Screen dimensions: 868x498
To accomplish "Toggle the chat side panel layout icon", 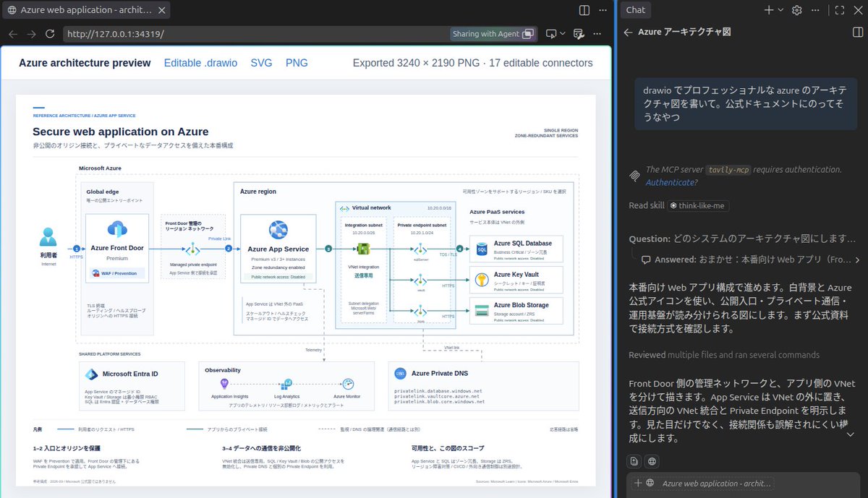I will click(x=858, y=33).
